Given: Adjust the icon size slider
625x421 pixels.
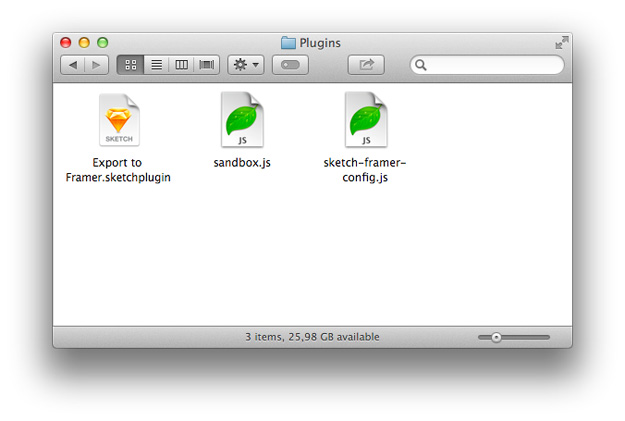Looking at the screenshot, I should (x=514, y=338).
